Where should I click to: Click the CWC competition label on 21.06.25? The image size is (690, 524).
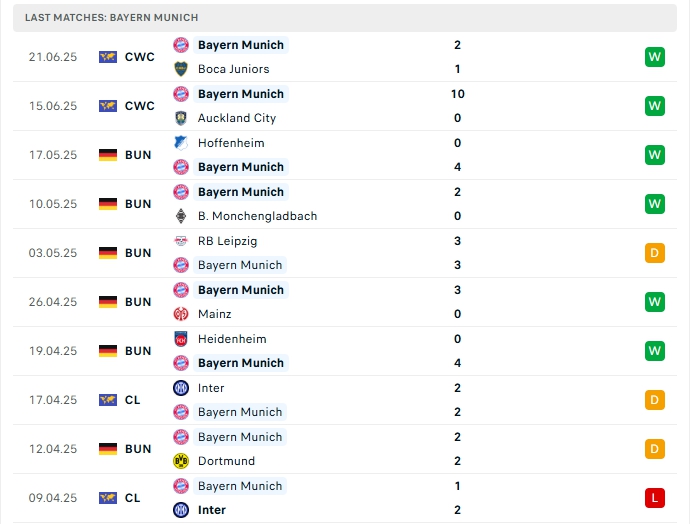point(140,57)
